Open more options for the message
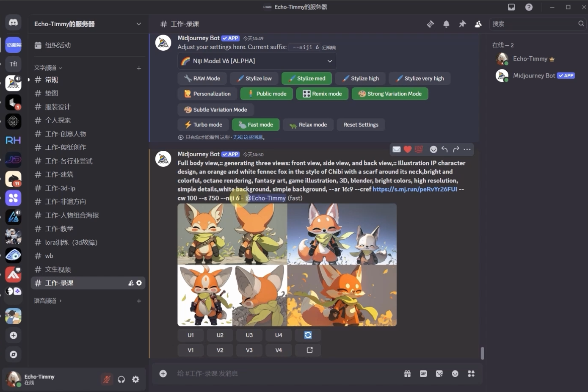 tap(467, 149)
